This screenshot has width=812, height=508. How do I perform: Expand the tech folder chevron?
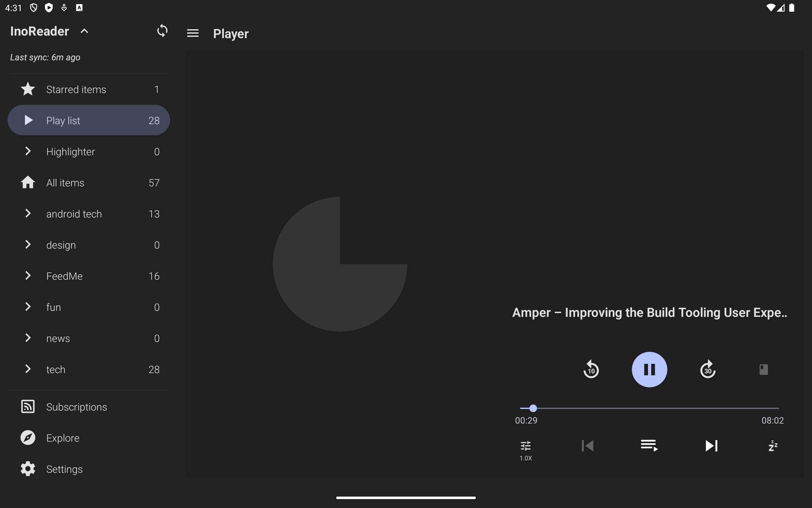point(28,369)
